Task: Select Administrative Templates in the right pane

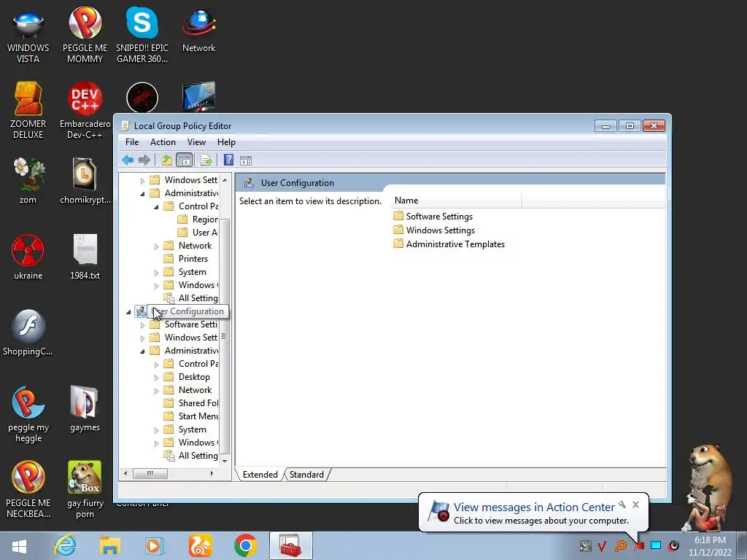Action: [x=449, y=244]
